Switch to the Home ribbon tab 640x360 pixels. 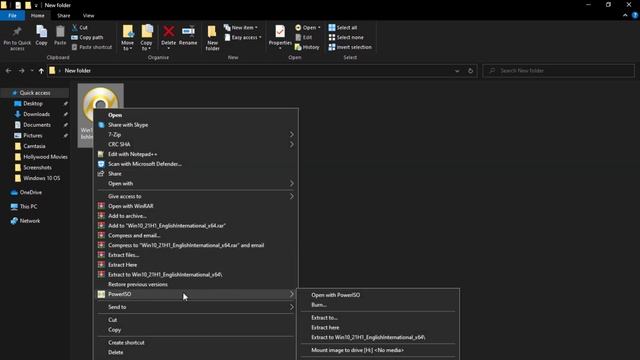[38, 16]
